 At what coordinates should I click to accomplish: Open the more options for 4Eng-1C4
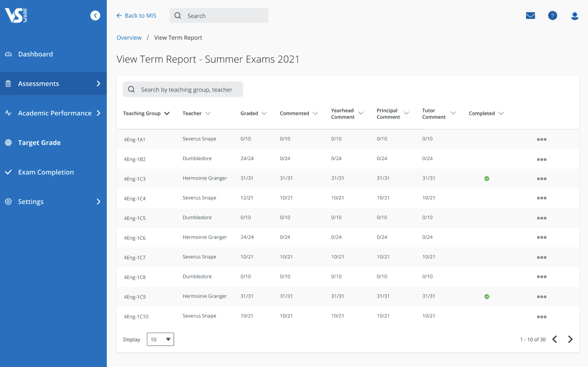pyautogui.click(x=541, y=198)
